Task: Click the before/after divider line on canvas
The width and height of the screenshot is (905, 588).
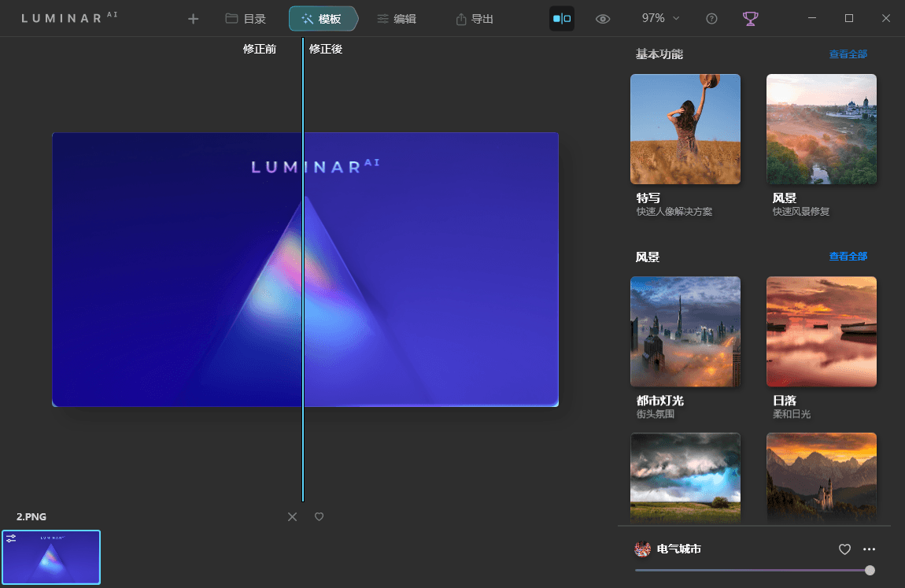Action: 303,269
